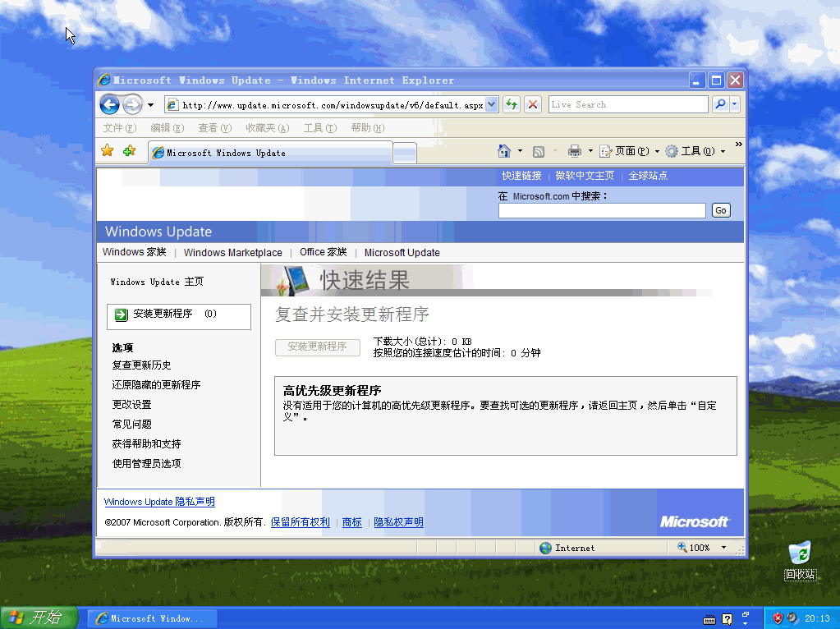The image size is (840, 629).
Task: Open the 编辑(E) menu
Action: pos(168,128)
